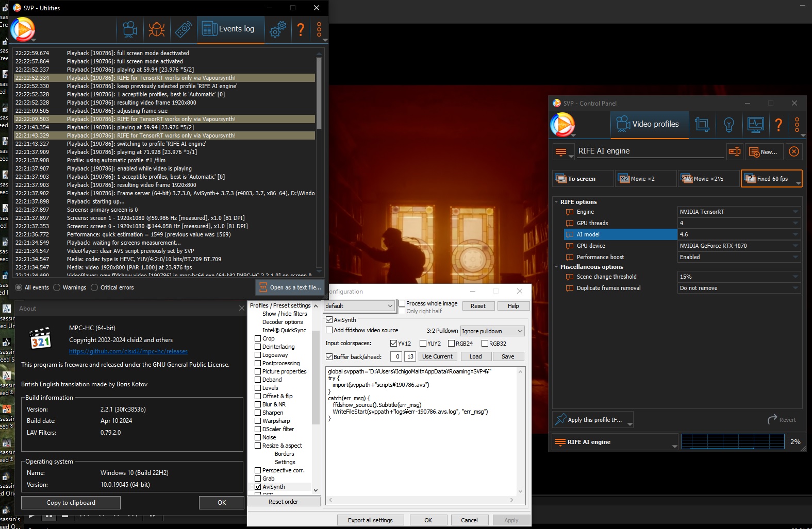Click the remote control icon in SVP Utilities
The height and width of the screenshot is (529, 812).
[183, 29]
